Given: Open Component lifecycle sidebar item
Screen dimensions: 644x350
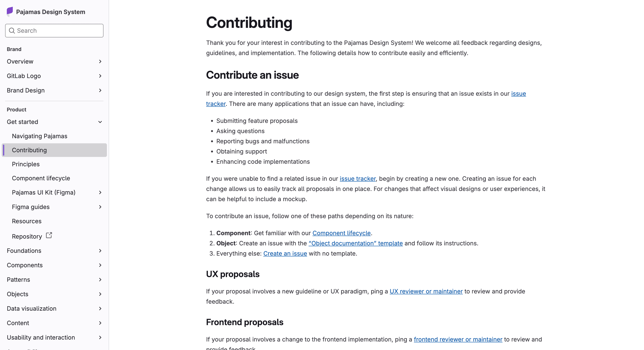Looking at the screenshot, I should [x=41, y=178].
